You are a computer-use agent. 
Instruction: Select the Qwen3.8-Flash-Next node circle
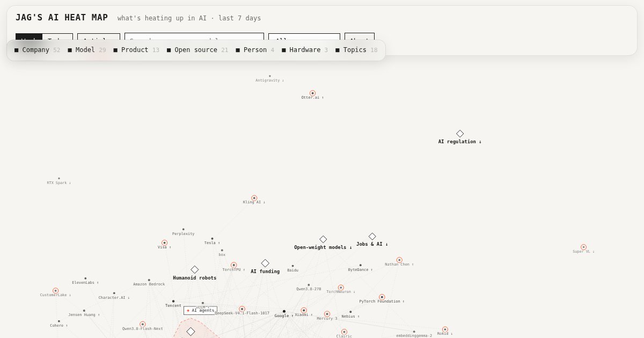tap(143, 325)
